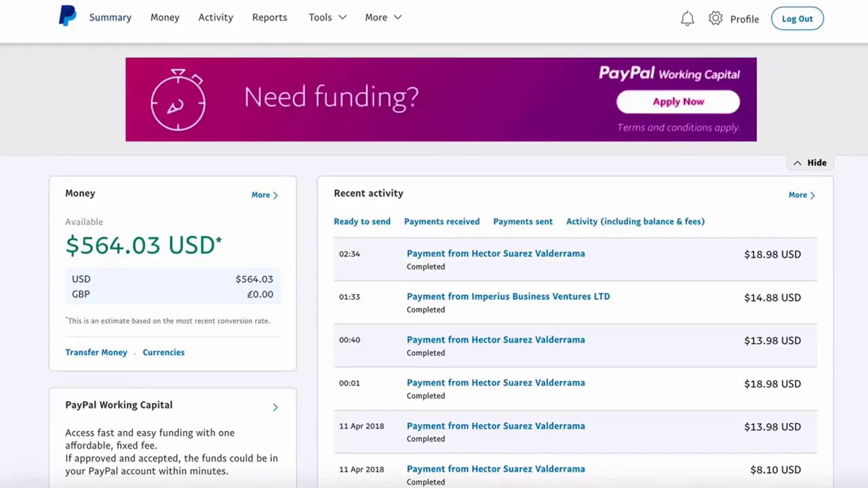868x488 pixels.
Task: Select the USD balance row
Action: pos(172,279)
